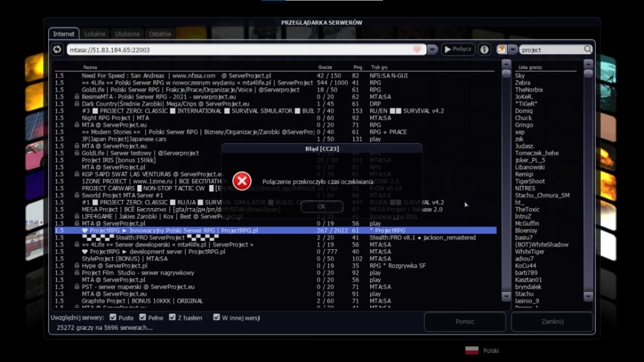Viewport: 644px width, 362px height.
Task: Select the JP|Japan Project|Japanese cars server
Action: 275,139
